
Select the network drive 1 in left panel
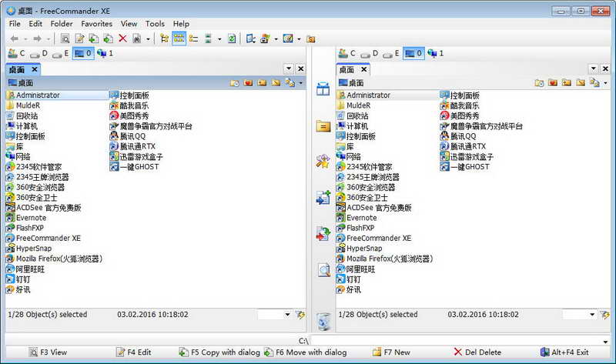[105, 53]
